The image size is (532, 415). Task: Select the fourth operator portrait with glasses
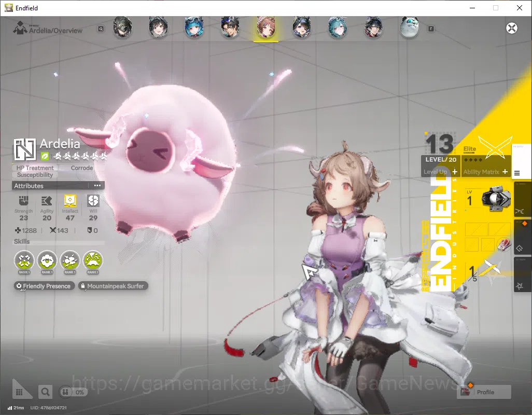pos(230,27)
